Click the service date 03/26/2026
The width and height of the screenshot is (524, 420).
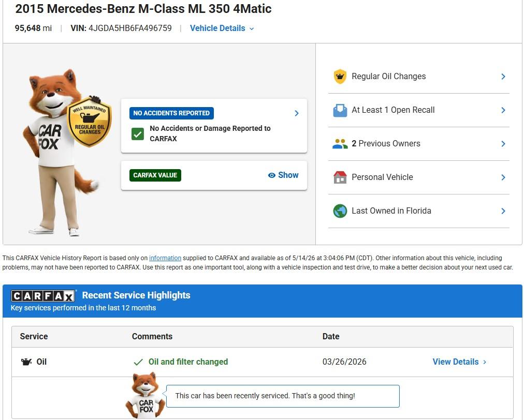click(344, 362)
